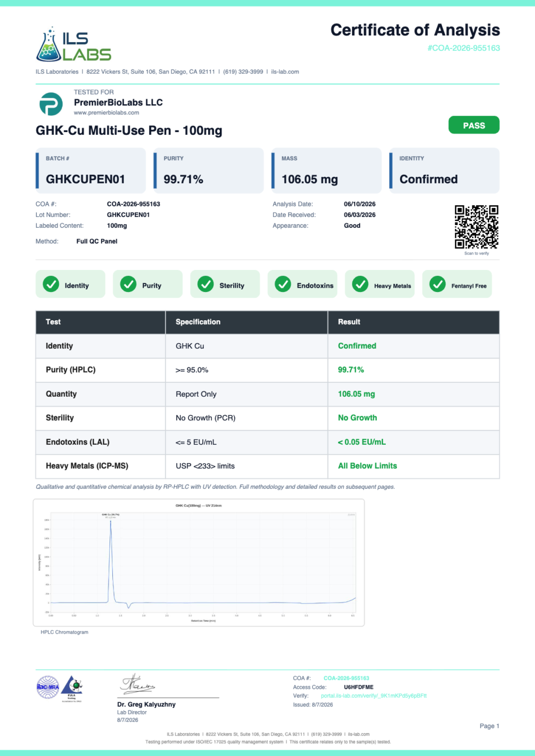Screen dimensions: 535x756
Task: Click the Endotoxins green checkmark icon
Action: click(283, 284)
